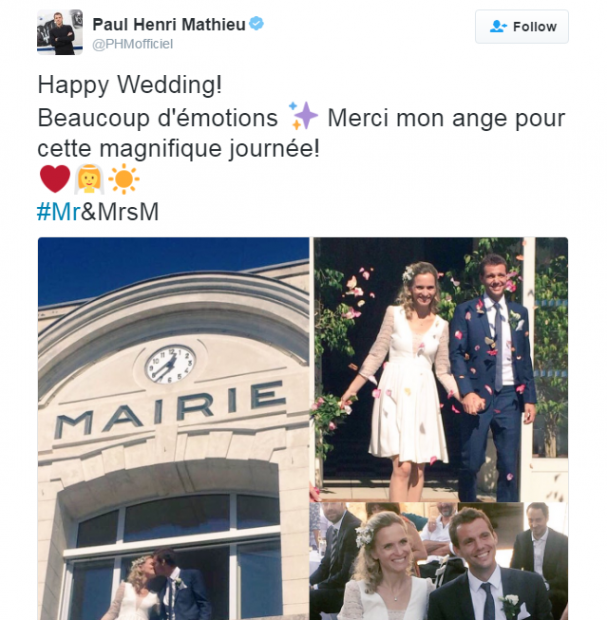
Task: Click 'cette magnifique journée!' text
Action: coord(178,149)
